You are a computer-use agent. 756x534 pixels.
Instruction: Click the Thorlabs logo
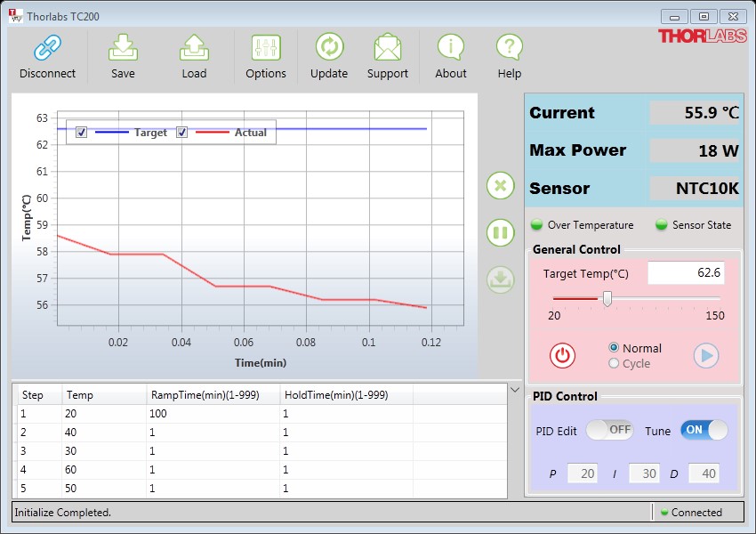coord(702,36)
